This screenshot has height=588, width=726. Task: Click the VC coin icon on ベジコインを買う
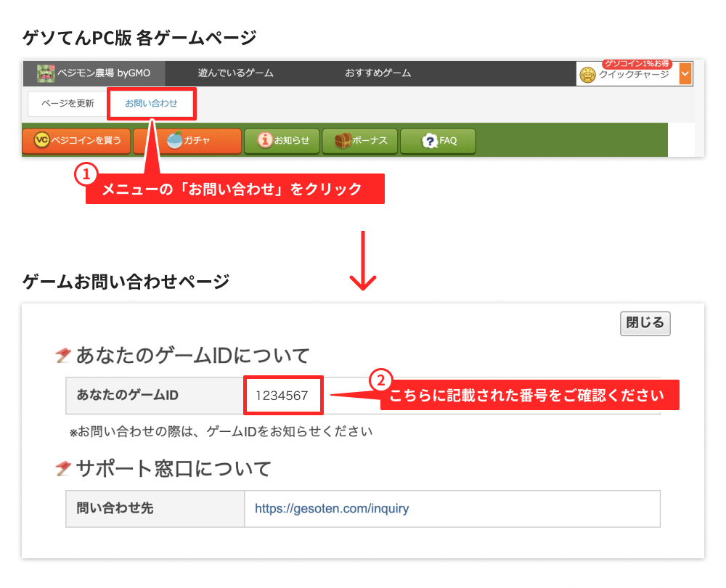tap(44, 141)
